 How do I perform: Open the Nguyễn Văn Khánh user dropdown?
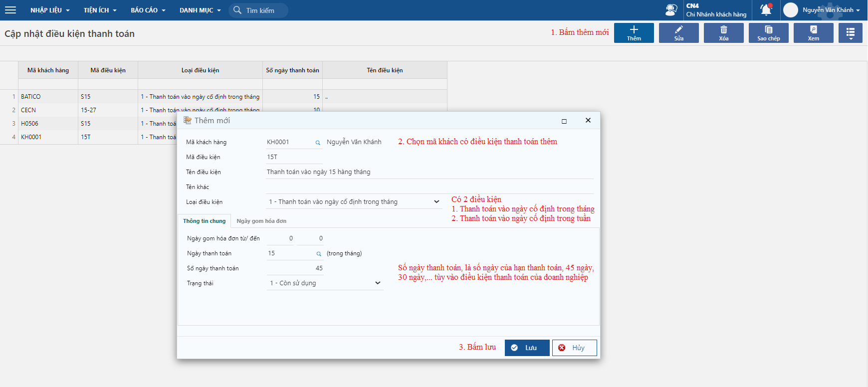831,10
